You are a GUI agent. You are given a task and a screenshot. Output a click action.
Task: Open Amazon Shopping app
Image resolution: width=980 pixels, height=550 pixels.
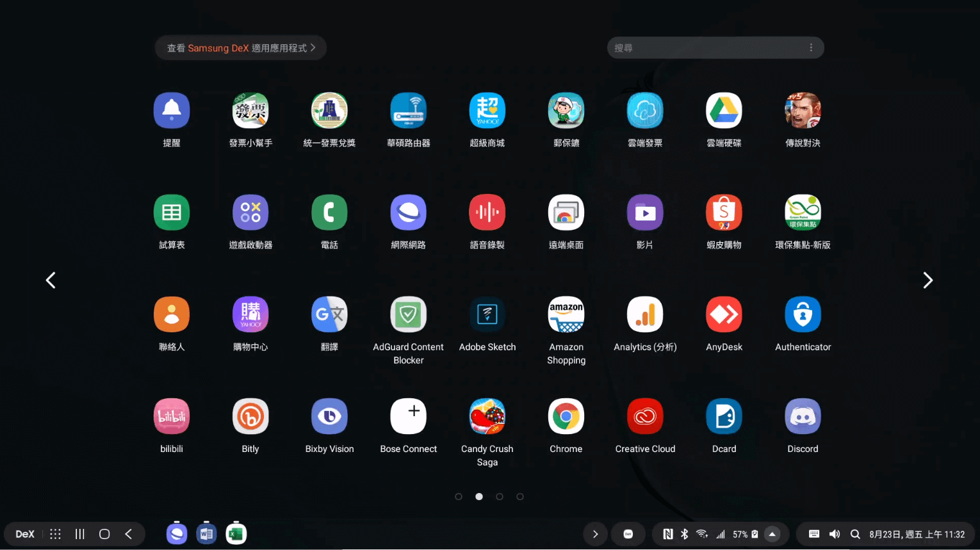[x=566, y=314]
